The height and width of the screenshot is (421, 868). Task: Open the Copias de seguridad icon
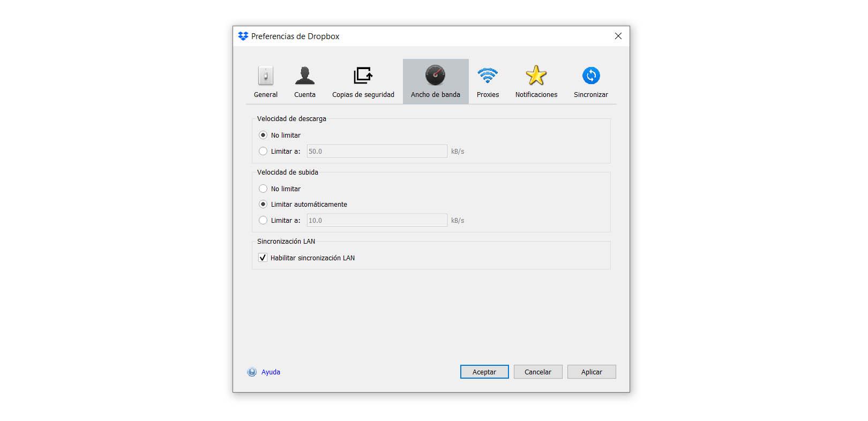click(363, 76)
